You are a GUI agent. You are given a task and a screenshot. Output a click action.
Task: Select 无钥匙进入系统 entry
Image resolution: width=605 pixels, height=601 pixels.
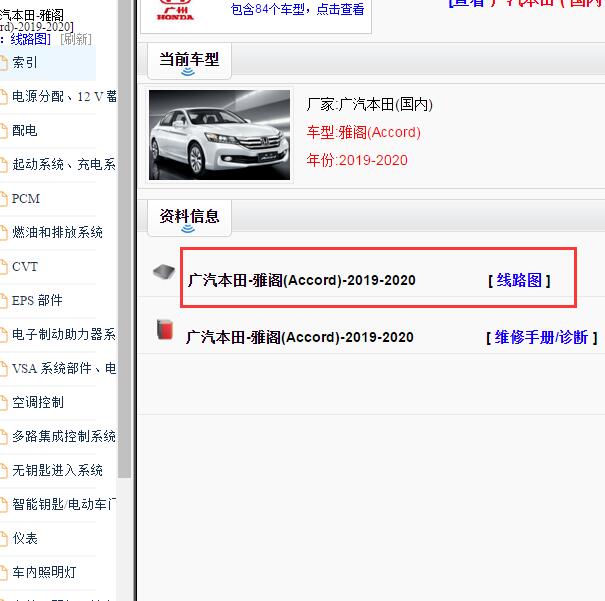click(x=57, y=470)
